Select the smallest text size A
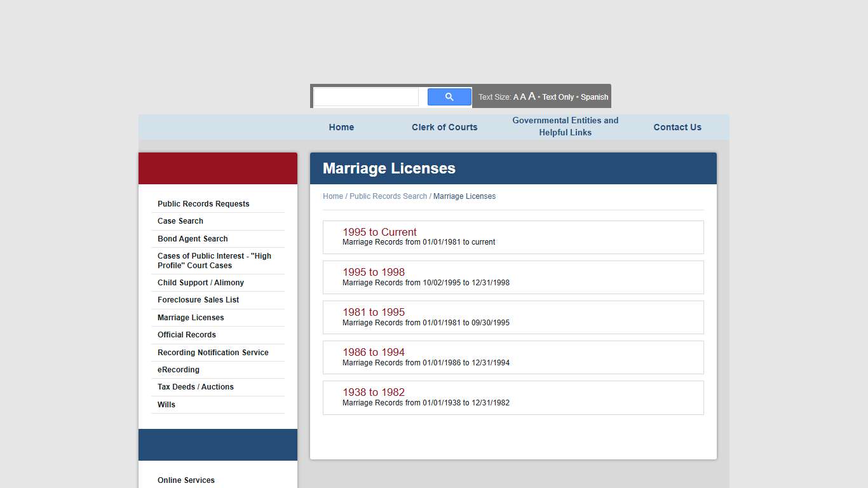This screenshot has width=868, height=488. [x=515, y=97]
